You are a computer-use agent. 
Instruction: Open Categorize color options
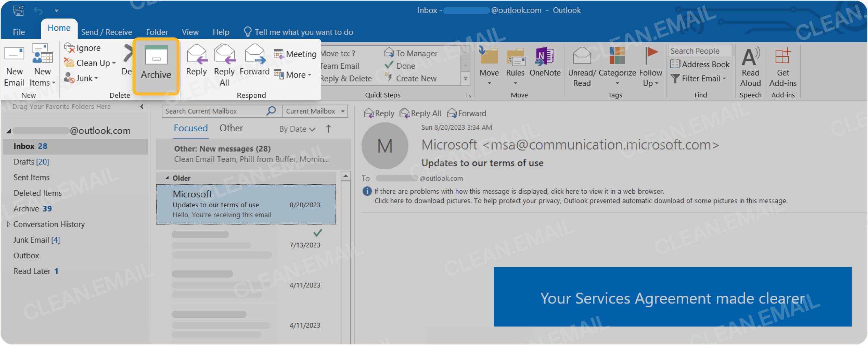pos(617,66)
